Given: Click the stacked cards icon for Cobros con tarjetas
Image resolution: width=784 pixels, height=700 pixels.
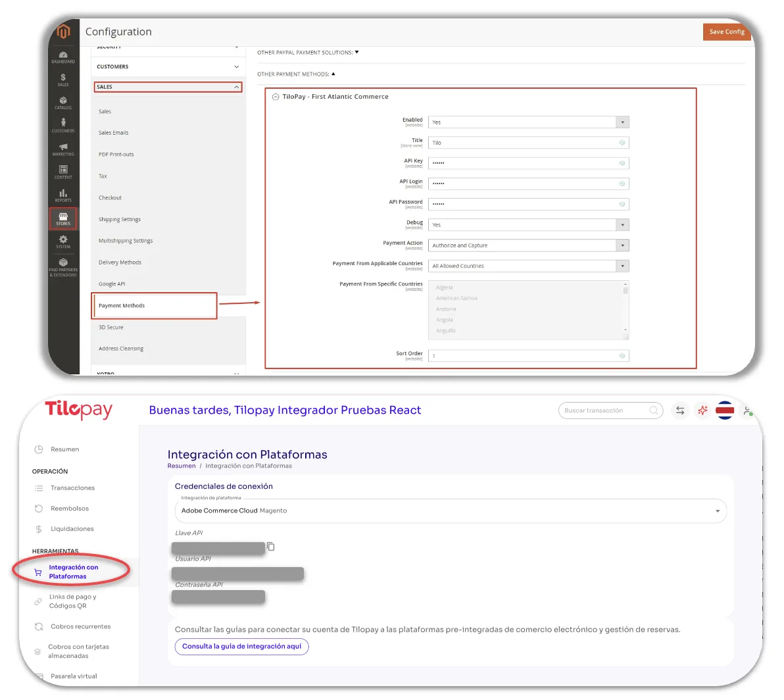Looking at the screenshot, I should pos(37,651).
